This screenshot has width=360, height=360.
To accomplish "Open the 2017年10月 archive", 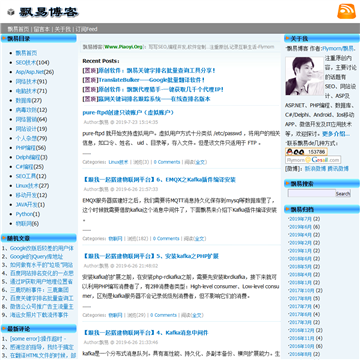I will pyautogui.click(x=301, y=291).
